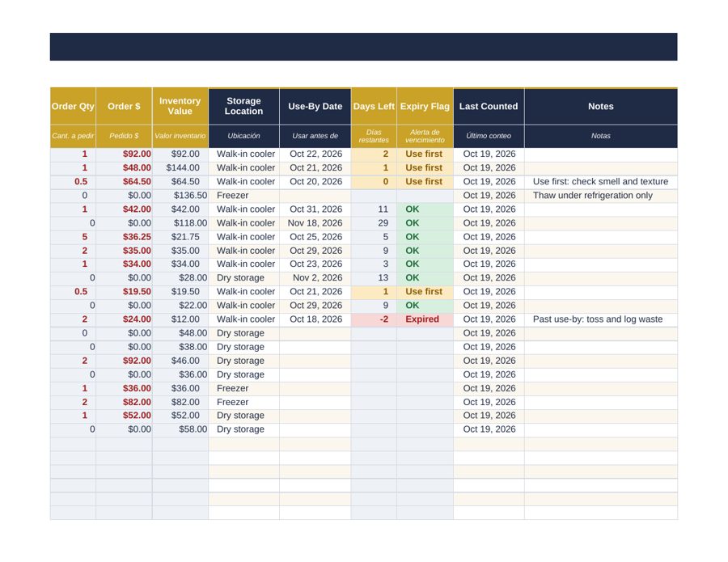
Task: Select the -2 days left cell
Action: (x=374, y=319)
